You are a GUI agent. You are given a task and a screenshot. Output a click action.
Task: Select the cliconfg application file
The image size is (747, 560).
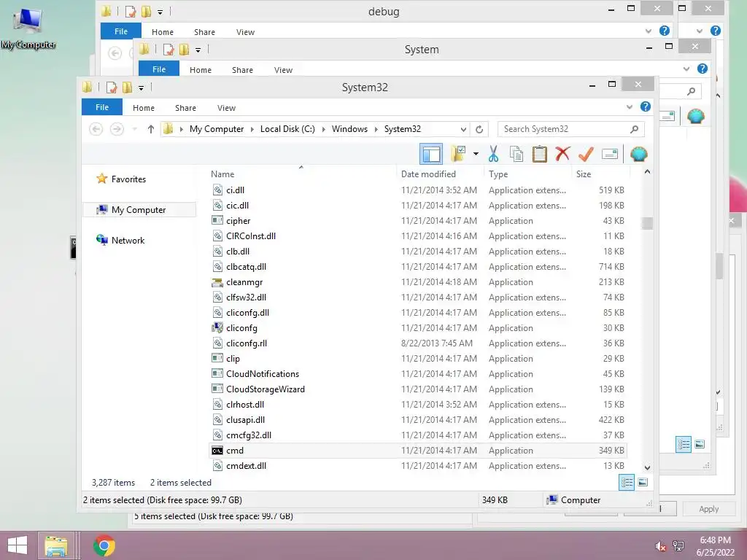[418, 327]
